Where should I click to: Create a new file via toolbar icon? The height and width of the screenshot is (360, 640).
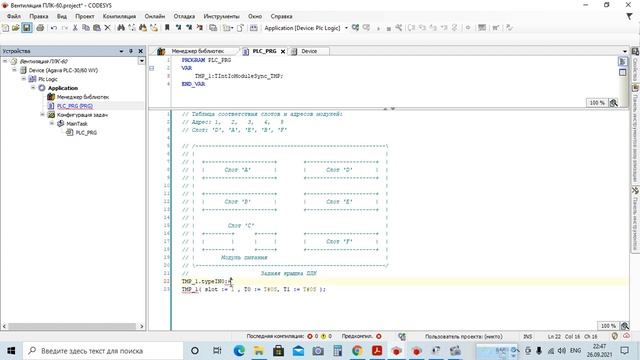coord(5,28)
